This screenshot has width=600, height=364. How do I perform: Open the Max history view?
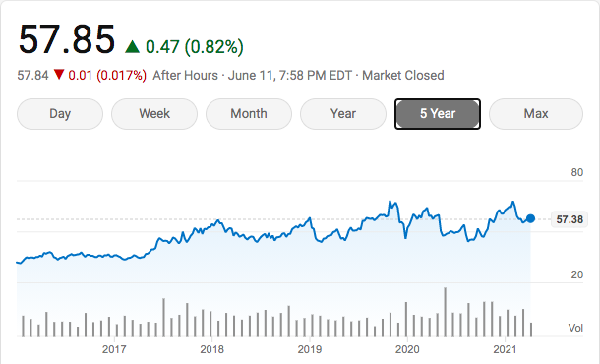click(536, 114)
